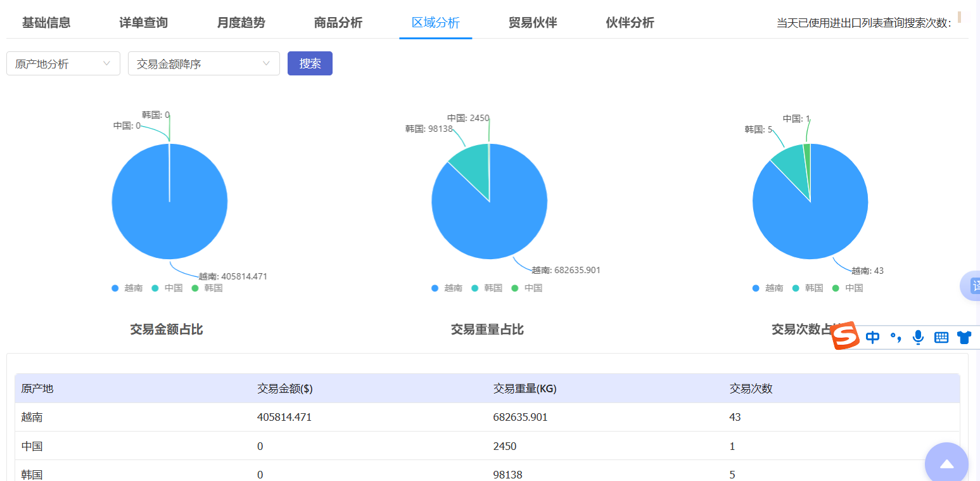This screenshot has height=481, width=980.
Task: Open the Sogou soft keyboard icon
Action: [x=941, y=337]
